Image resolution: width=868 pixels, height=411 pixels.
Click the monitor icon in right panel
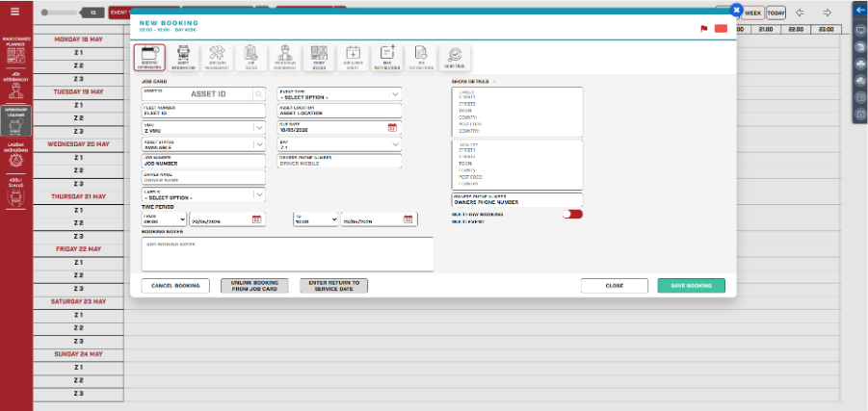[x=860, y=31]
